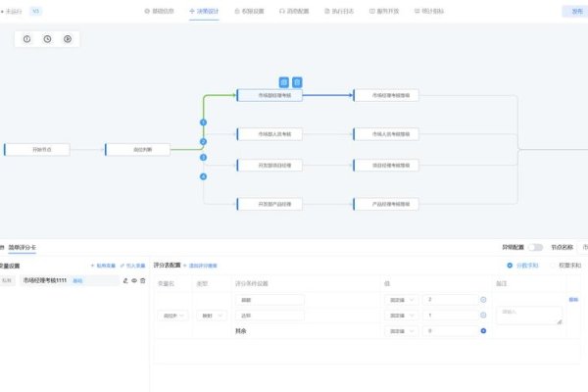
Task: Click the play run icon in canvas toolbar
Action: click(68, 39)
